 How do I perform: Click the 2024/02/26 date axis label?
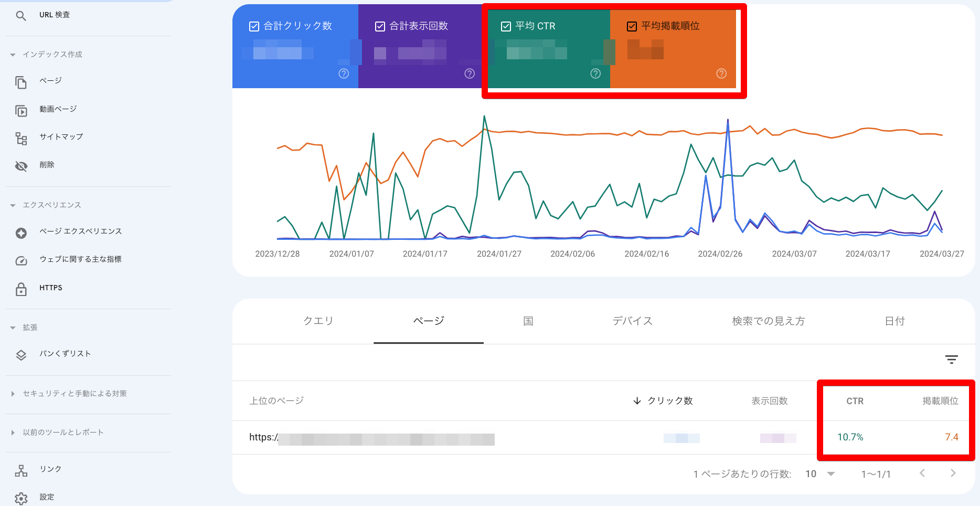[x=720, y=254]
